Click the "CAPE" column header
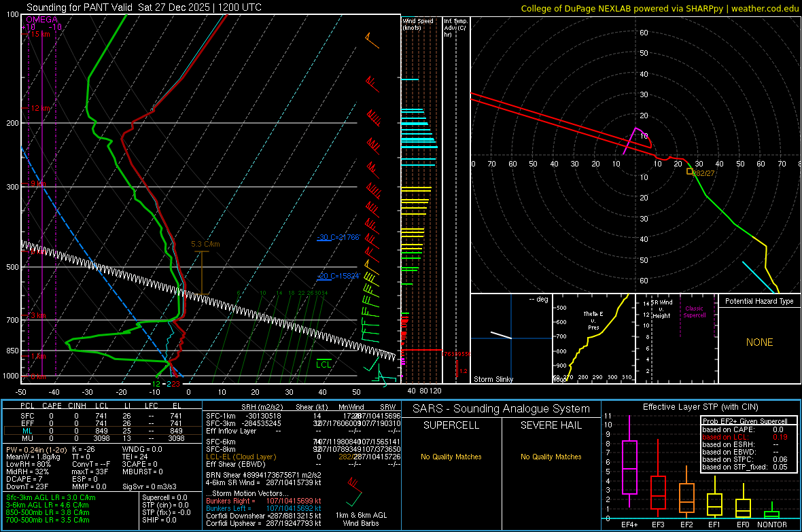Image resolution: width=802 pixels, height=532 pixels. [x=52, y=405]
